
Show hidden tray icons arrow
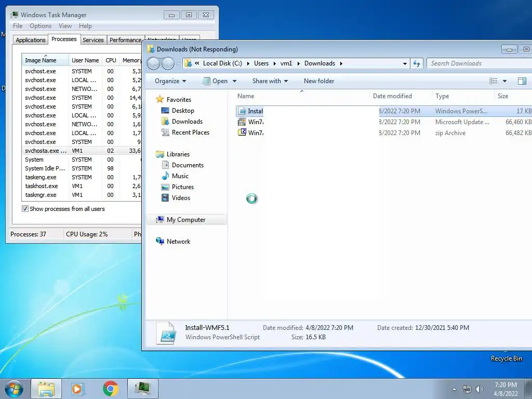[x=454, y=389]
